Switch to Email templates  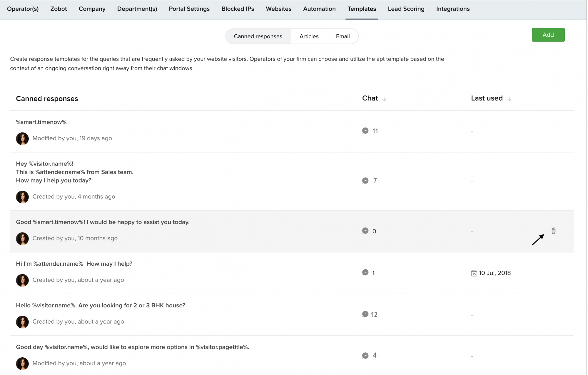point(343,36)
